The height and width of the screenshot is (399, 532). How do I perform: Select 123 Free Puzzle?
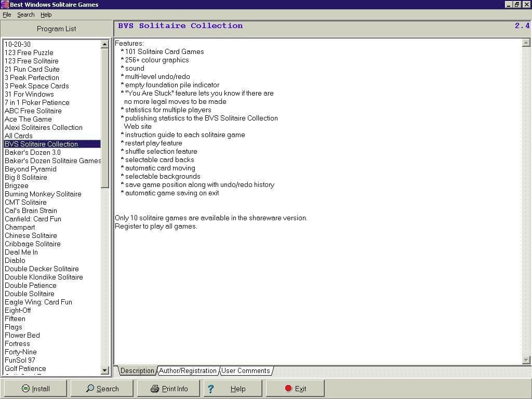coord(52,52)
